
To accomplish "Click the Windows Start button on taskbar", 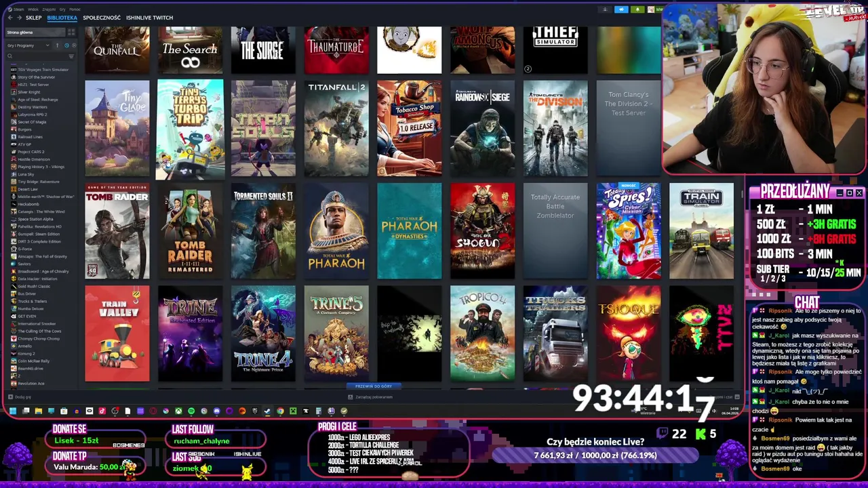I will (12, 411).
